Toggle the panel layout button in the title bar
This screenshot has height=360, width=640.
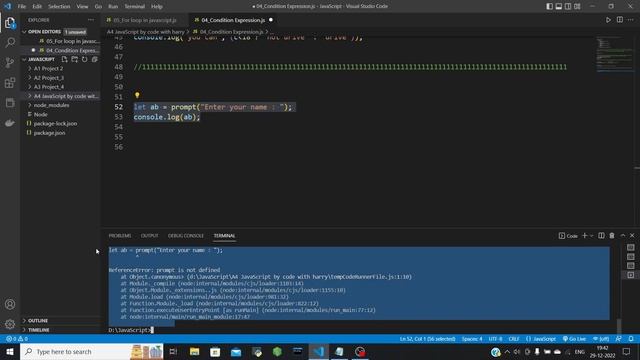559,6
